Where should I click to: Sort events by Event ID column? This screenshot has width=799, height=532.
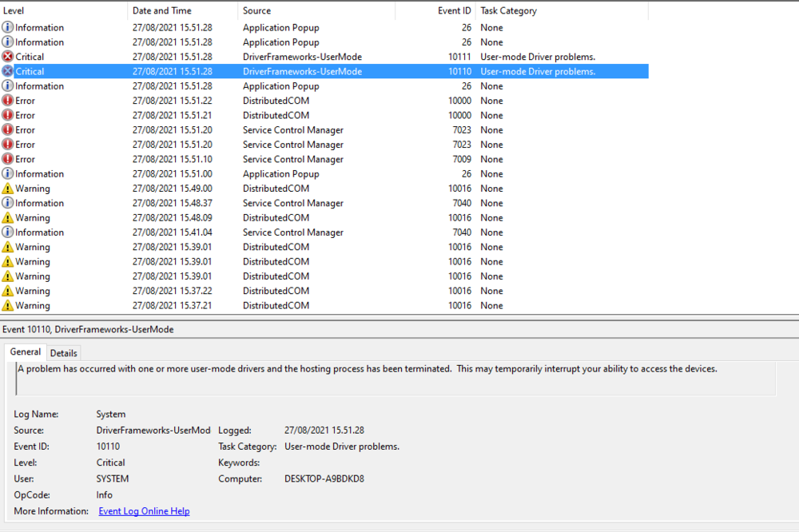coord(435,11)
